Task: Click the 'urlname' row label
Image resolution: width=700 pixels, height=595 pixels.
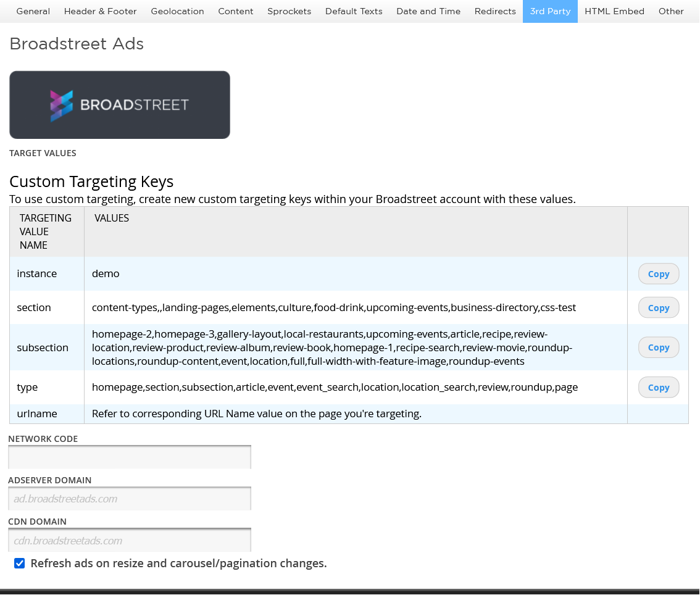Action: 37,414
